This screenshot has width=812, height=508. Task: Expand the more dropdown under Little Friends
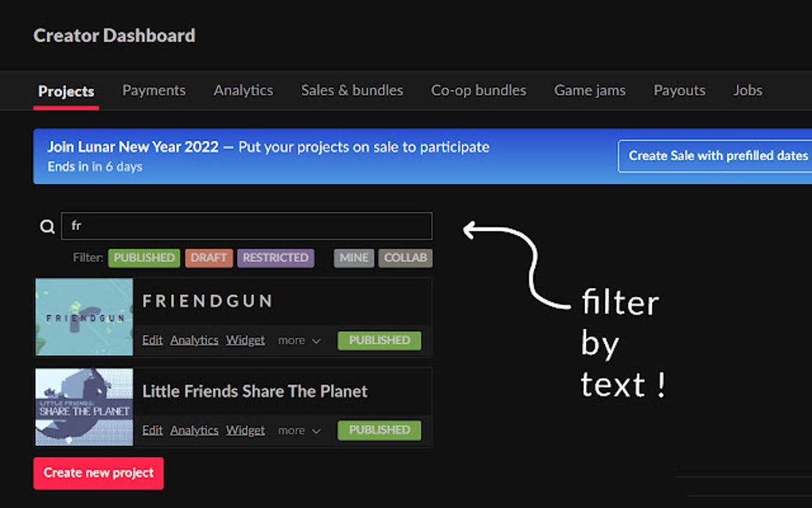coord(299,430)
